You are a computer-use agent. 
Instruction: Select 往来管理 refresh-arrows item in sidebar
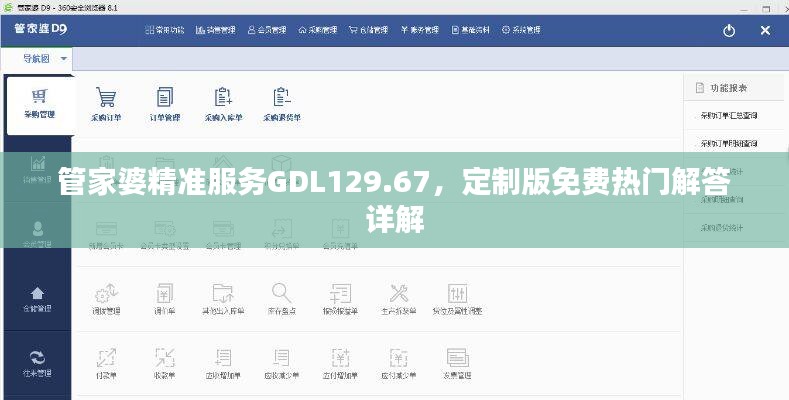coord(37,363)
